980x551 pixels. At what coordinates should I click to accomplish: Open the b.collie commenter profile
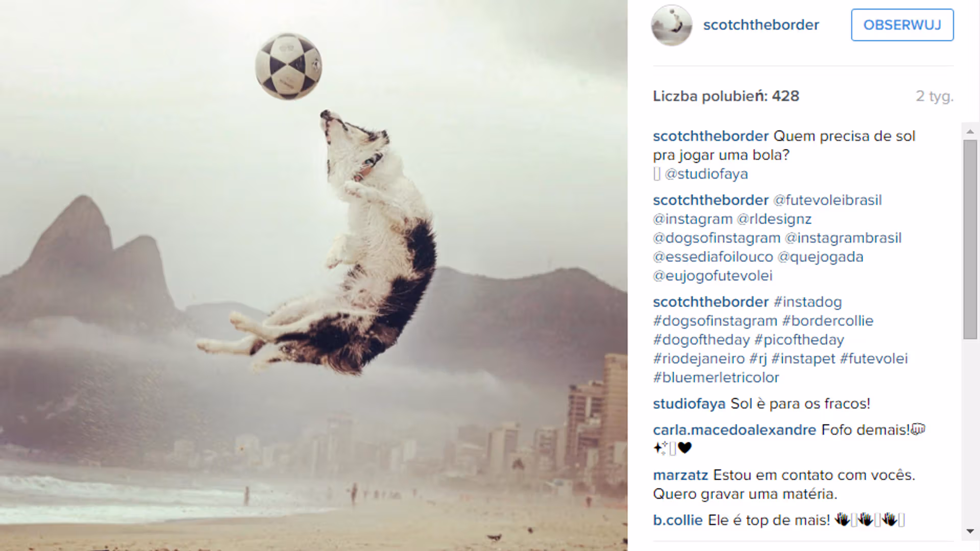(x=678, y=520)
